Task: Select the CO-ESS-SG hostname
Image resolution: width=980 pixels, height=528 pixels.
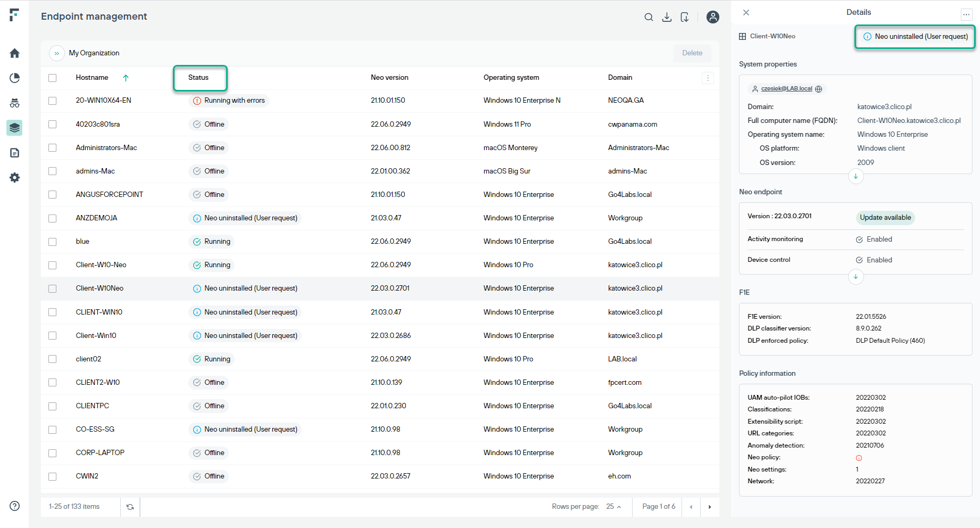Action: tap(95, 430)
